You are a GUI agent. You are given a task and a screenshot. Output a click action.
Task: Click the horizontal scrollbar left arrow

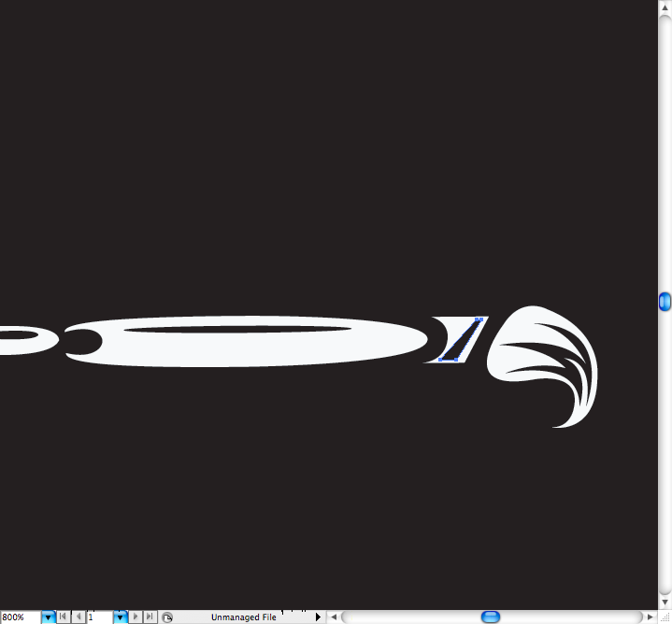[334, 617]
